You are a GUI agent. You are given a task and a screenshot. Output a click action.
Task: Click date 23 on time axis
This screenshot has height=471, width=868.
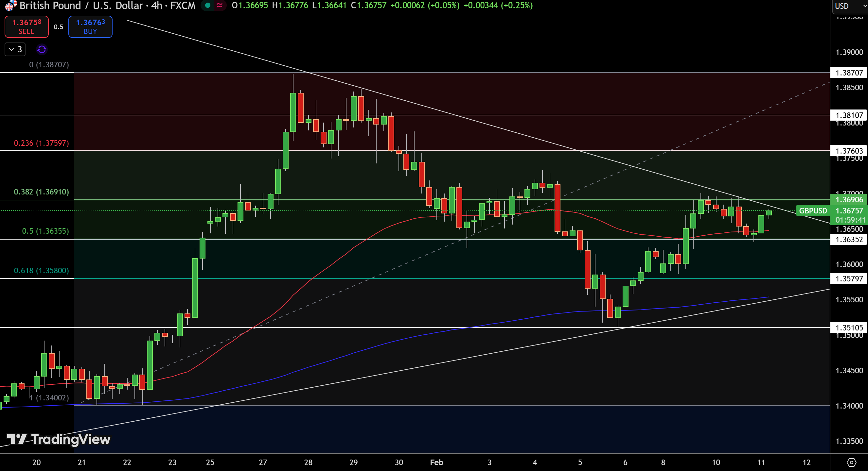click(172, 463)
